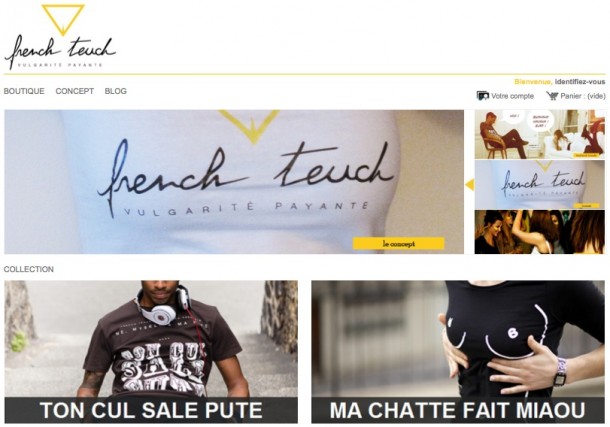Select the comic lounge scene thumbnail
610x427 pixels.
pyautogui.click(x=540, y=135)
